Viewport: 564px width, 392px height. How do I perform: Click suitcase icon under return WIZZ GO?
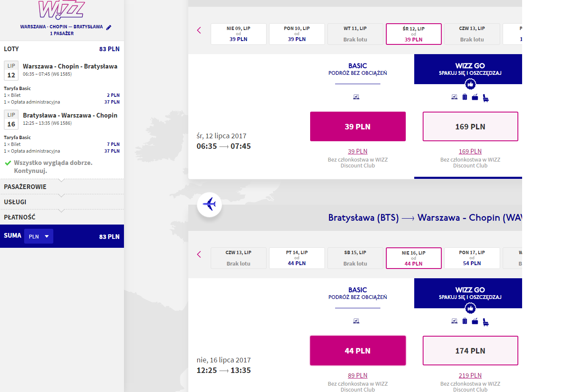(465, 321)
